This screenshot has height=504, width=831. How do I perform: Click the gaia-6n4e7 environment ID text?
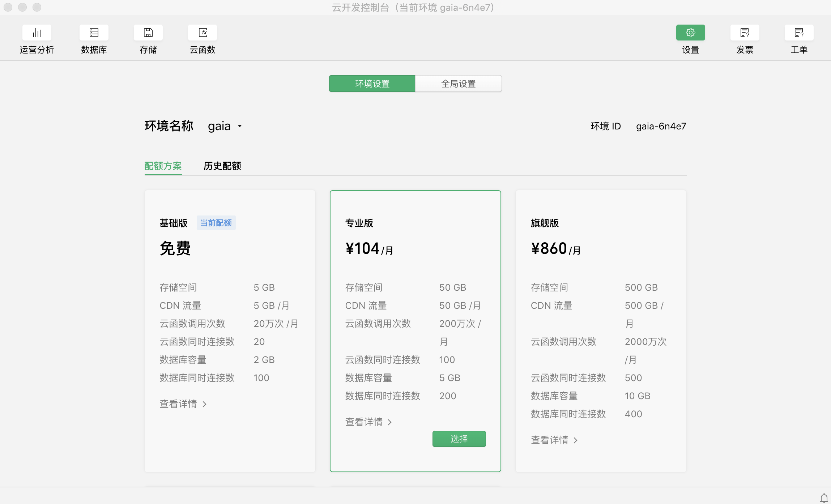(x=661, y=126)
